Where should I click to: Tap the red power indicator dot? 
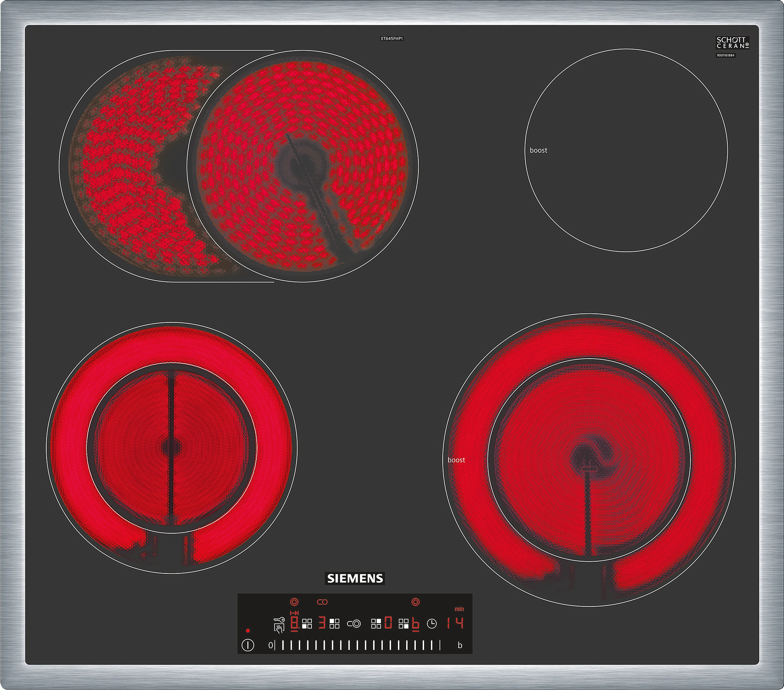pos(248,631)
